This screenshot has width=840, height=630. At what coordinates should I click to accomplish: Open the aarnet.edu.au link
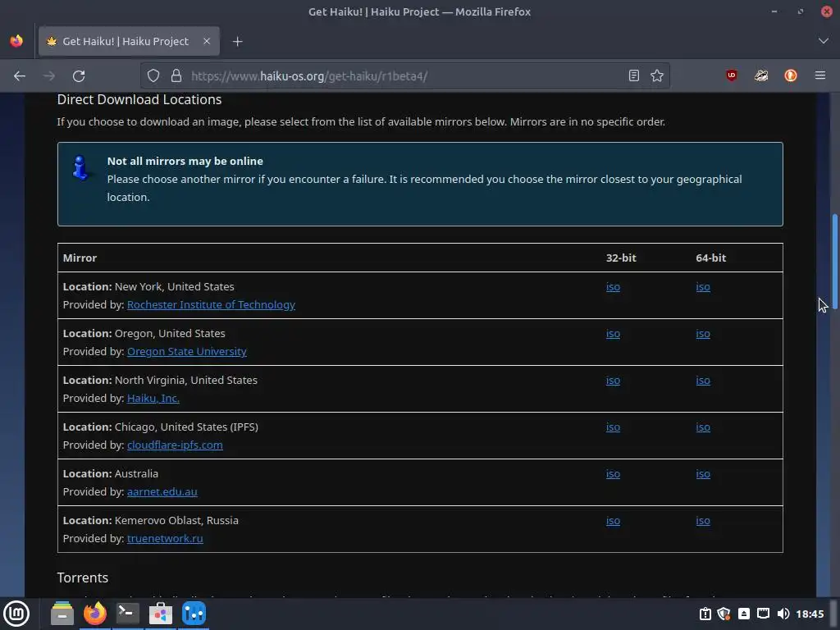[x=162, y=492]
